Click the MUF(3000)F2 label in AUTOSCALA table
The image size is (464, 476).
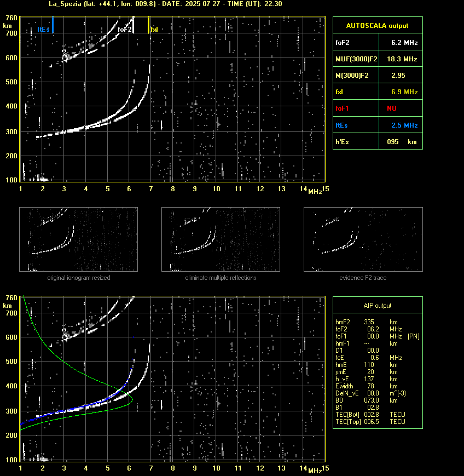(x=356, y=59)
